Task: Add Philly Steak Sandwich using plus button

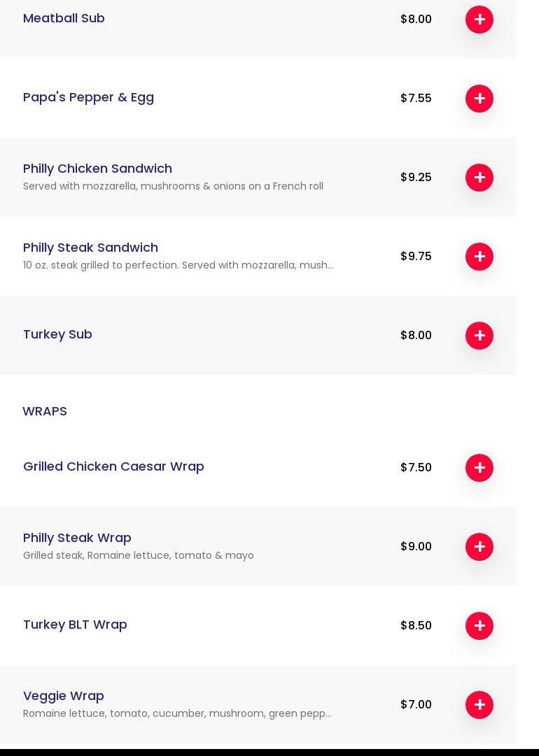Action: point(479,257)
